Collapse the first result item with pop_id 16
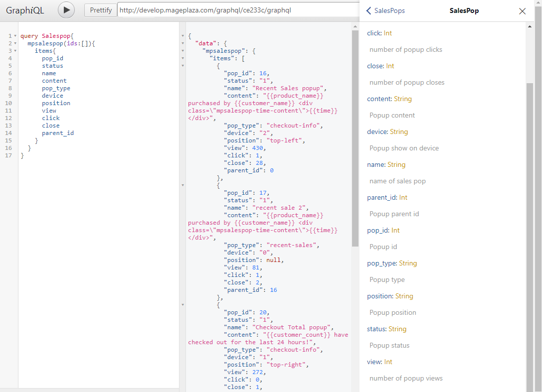542x392 pixels. pos(182,66)
